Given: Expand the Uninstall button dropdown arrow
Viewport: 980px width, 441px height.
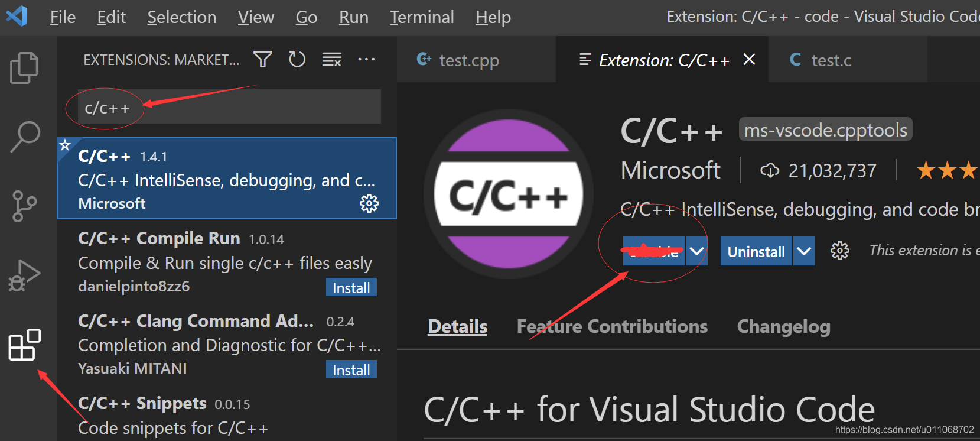Looking at the screenshot, I should coord(803,251).
